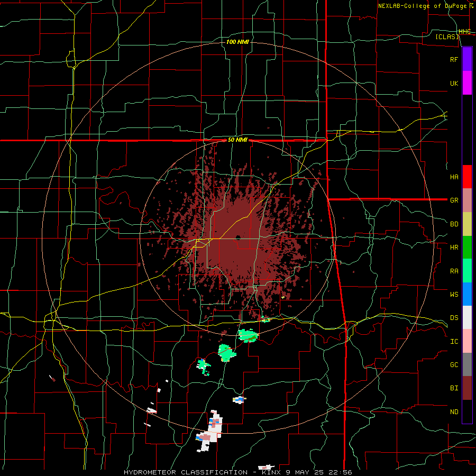Click the 100 NMI range ring label
The height and width of the screenshot is (476, 476).
click(237, 42)
